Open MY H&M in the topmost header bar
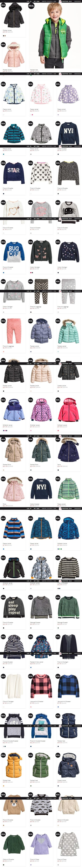The image size is (82, 868). (36, 1)
